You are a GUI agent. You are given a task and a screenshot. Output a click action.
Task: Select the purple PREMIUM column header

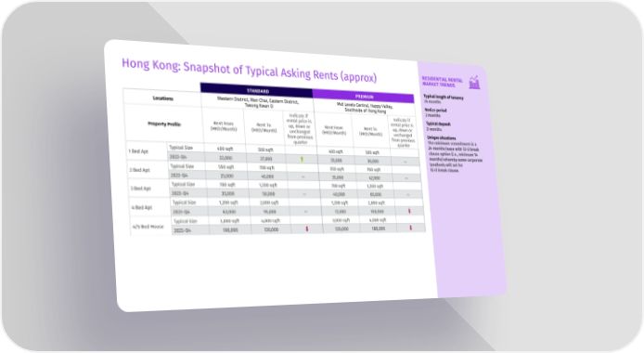pos(364,97)
